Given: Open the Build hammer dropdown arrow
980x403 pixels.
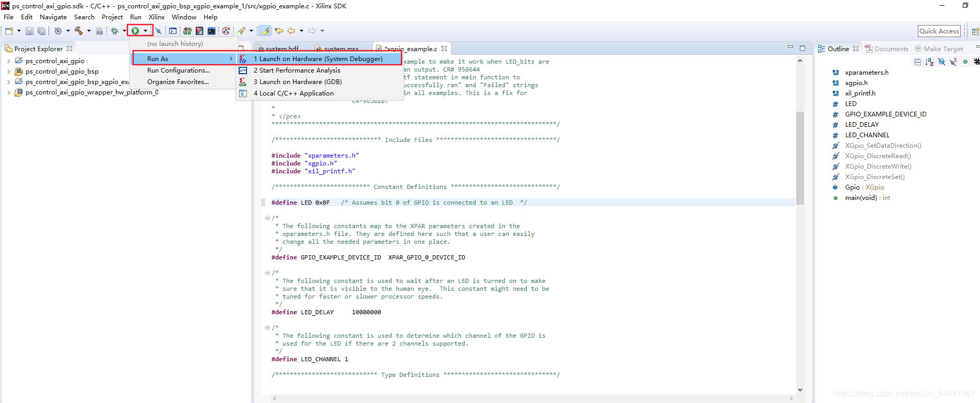Looking at the screenshot, I should (x=89, y=31).
